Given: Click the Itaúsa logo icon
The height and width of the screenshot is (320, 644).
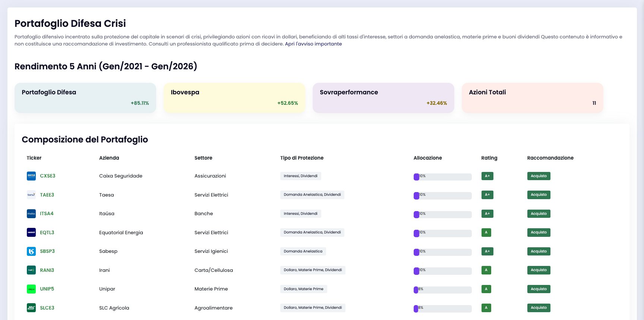Looking at the screenshot, I should point(31,214).
